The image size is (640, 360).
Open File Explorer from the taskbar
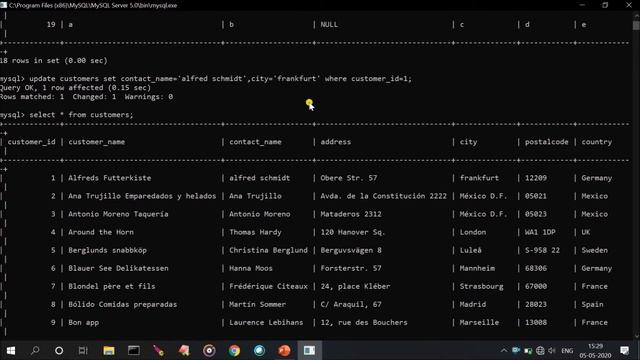pos(109,350)
